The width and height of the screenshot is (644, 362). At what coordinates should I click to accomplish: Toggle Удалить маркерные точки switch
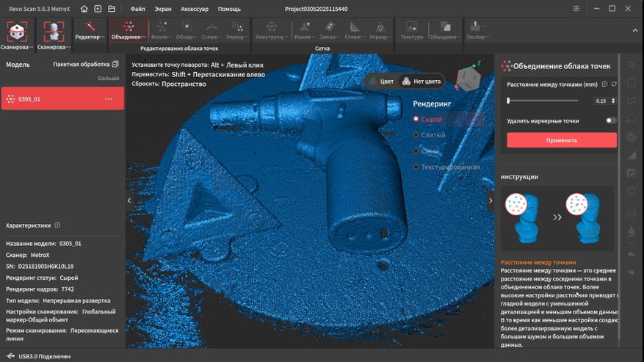pyautogui.click(x=610, y=120)
